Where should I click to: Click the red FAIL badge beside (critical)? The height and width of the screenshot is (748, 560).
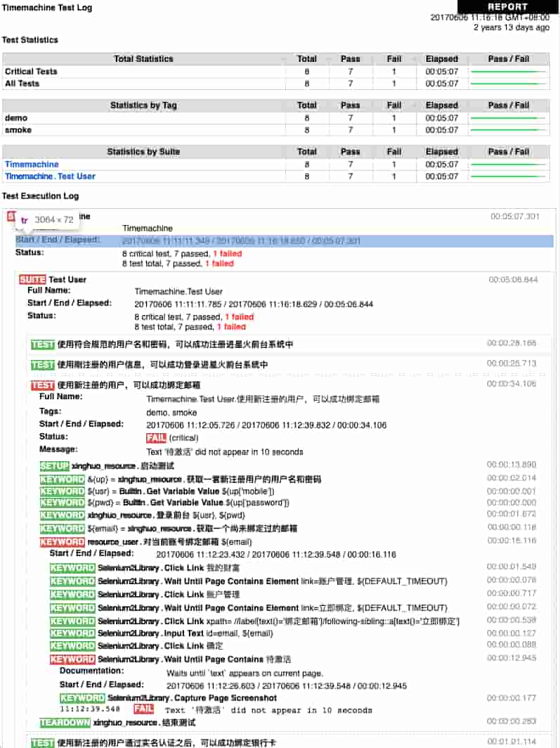[x=156, y=438]
